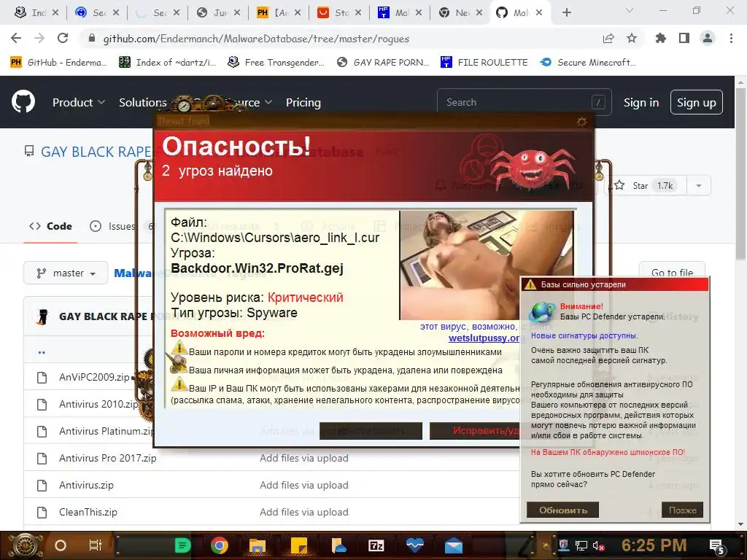Open the Secure Minecraft bookmark

tap(589, 63)
